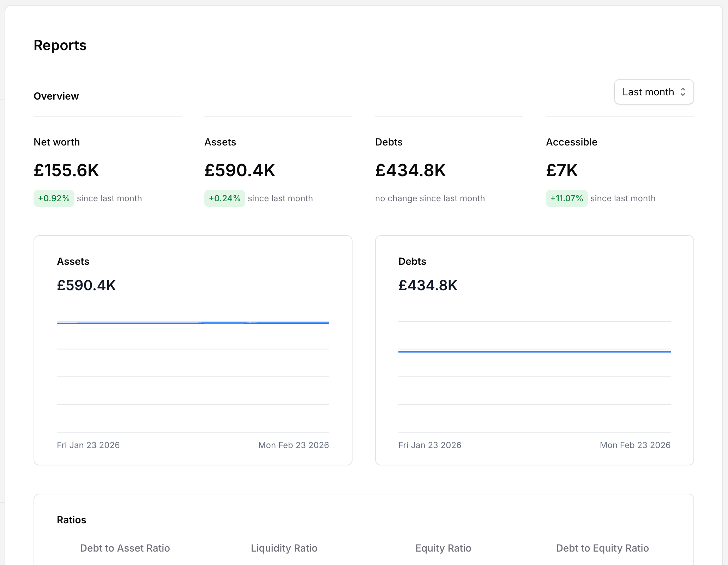Click the Net worth £155.6K value
This screenshot has width=728, height=565.
tap(66, 170)
